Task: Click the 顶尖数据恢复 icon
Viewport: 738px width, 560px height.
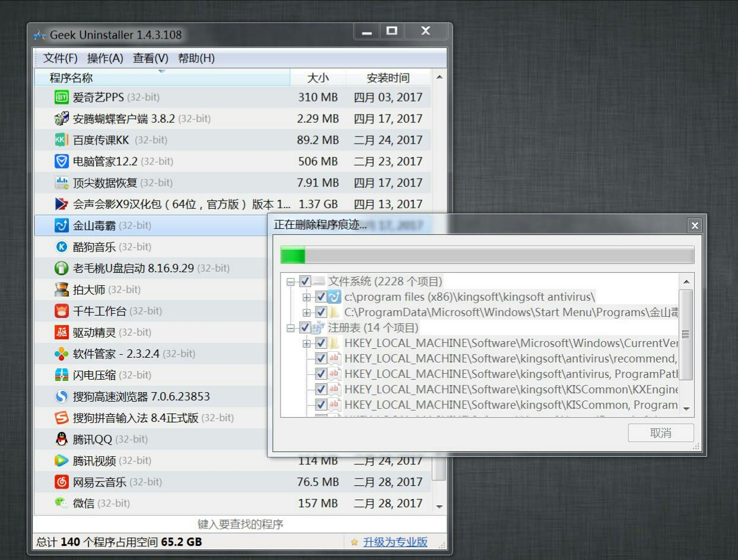Action: (62, 183)
